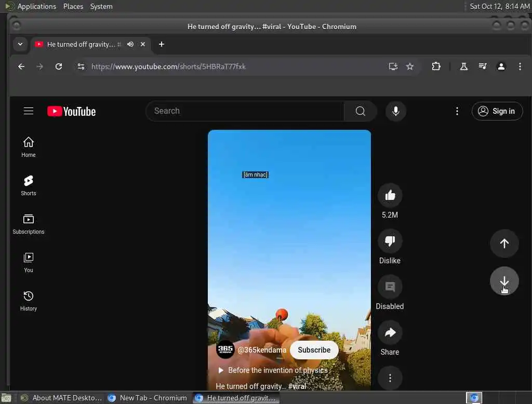Screen dimensions: 532x404
Task: Go to next short with down arrow
Action: [504, 281]
